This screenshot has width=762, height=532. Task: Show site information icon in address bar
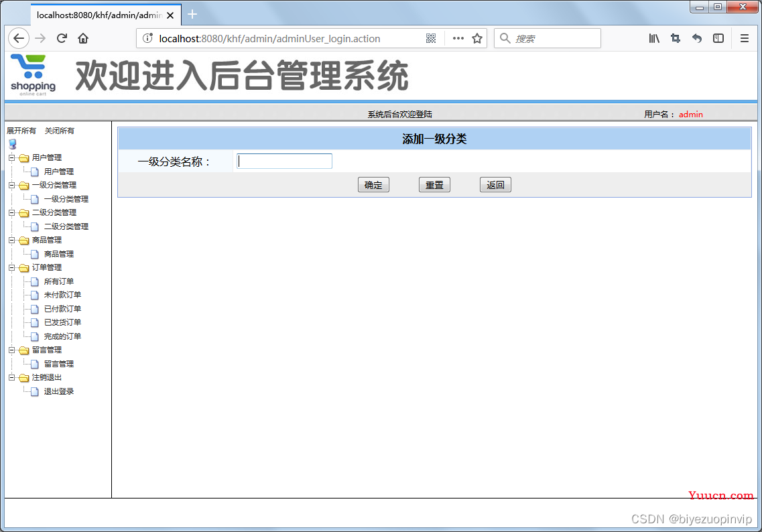pos(147,38)
